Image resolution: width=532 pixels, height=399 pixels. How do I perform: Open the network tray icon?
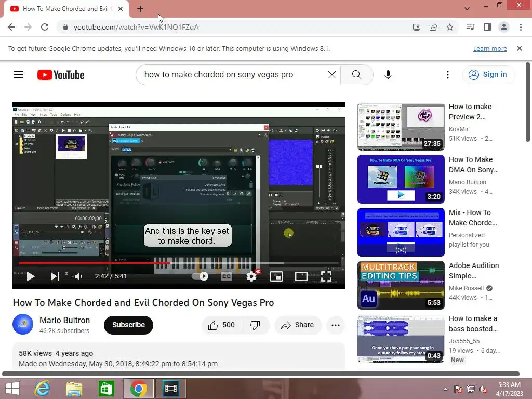point(471,389)
